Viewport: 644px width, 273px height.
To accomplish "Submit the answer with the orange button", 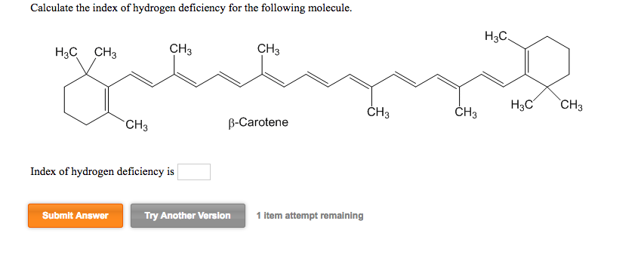I will 75,216.
